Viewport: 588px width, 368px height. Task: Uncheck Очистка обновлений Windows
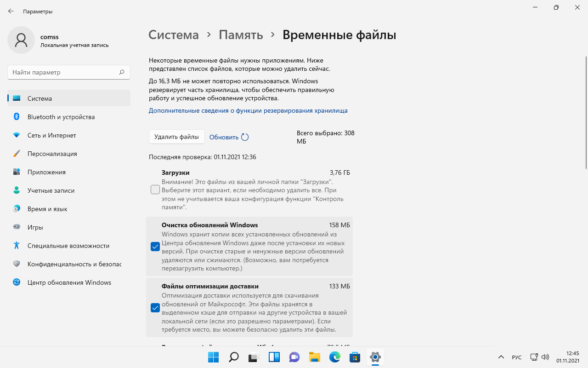[155, 247]
